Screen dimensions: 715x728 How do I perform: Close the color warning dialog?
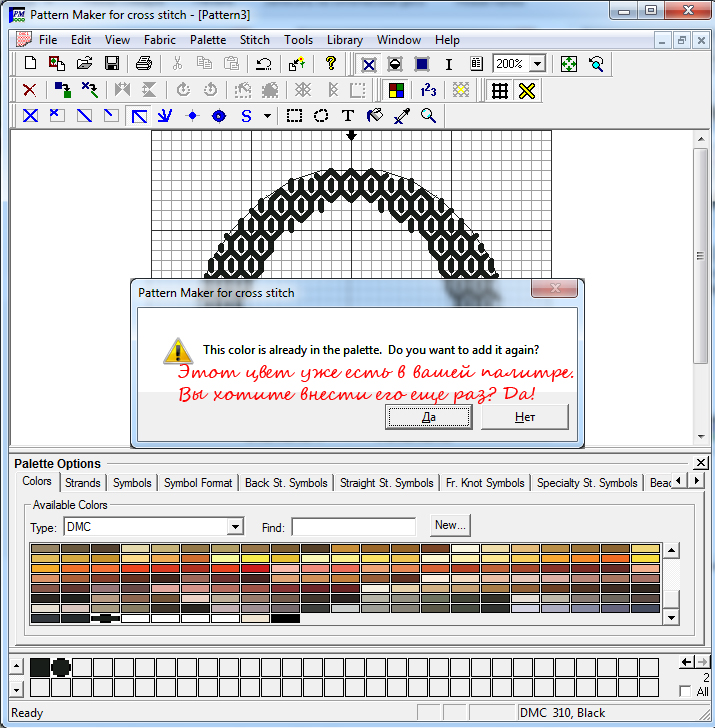(x=554, y=288)
